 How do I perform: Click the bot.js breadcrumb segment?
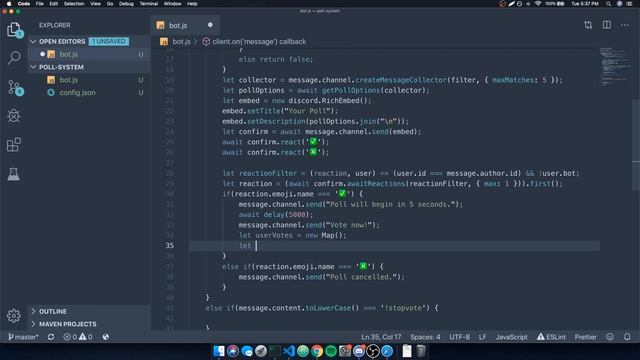point(176,42)
